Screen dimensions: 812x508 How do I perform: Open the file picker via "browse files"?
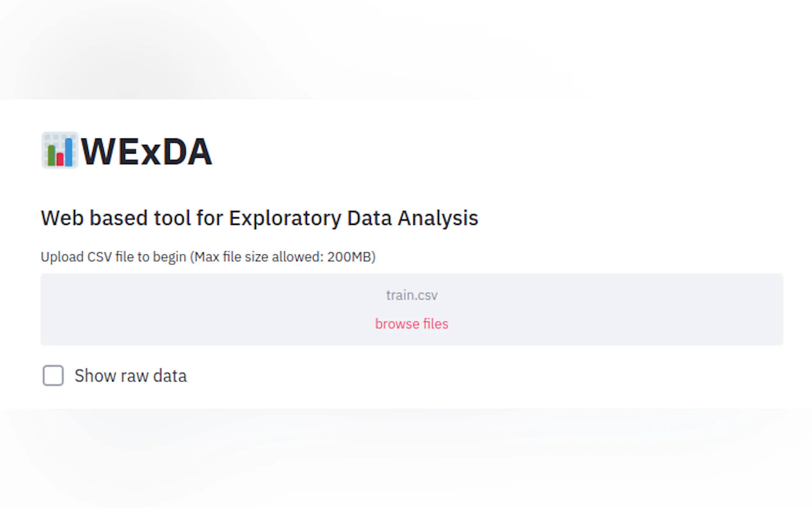point(411,324)
